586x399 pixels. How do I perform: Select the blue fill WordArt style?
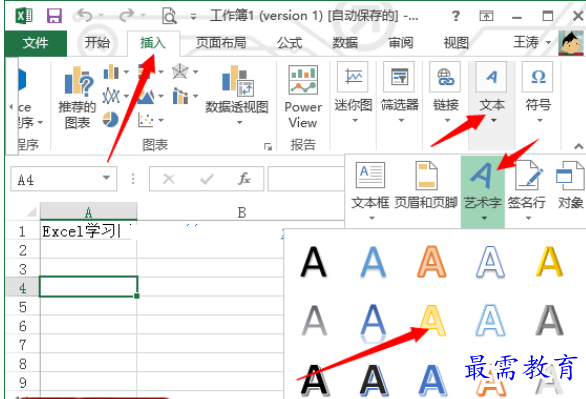pyautogui.click(x=373, y=262)
